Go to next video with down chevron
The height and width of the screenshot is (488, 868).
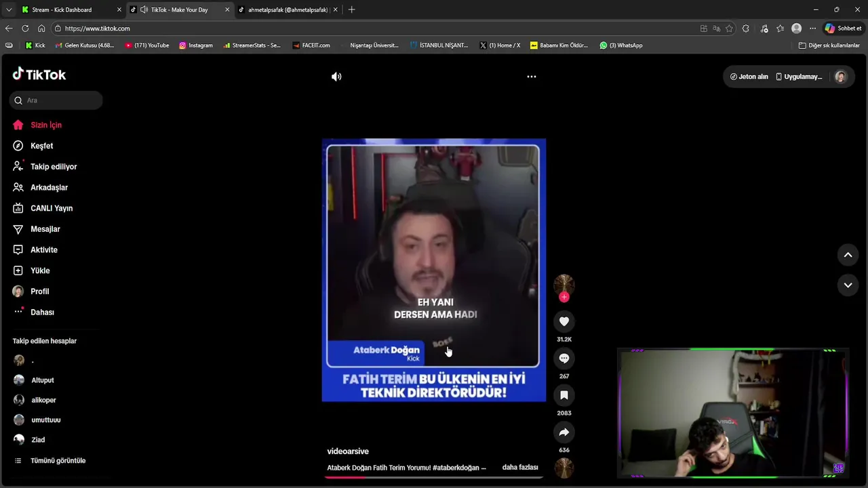point(848,285)
